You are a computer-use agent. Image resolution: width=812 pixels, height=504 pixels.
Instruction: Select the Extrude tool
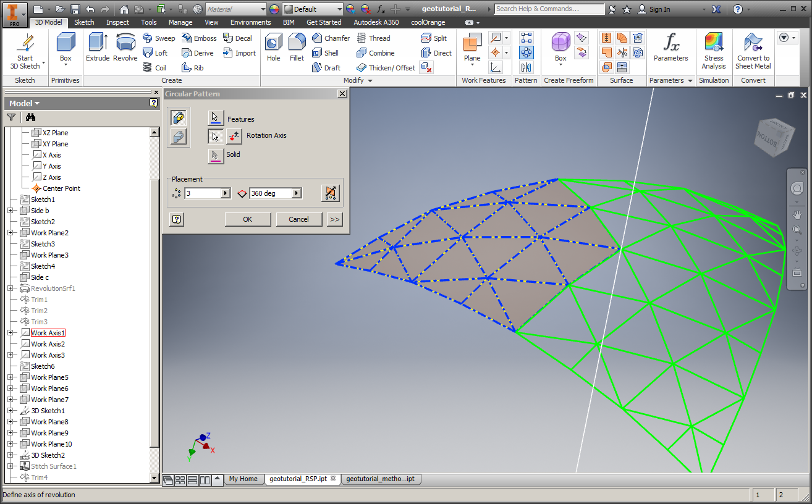coord(98,48)
